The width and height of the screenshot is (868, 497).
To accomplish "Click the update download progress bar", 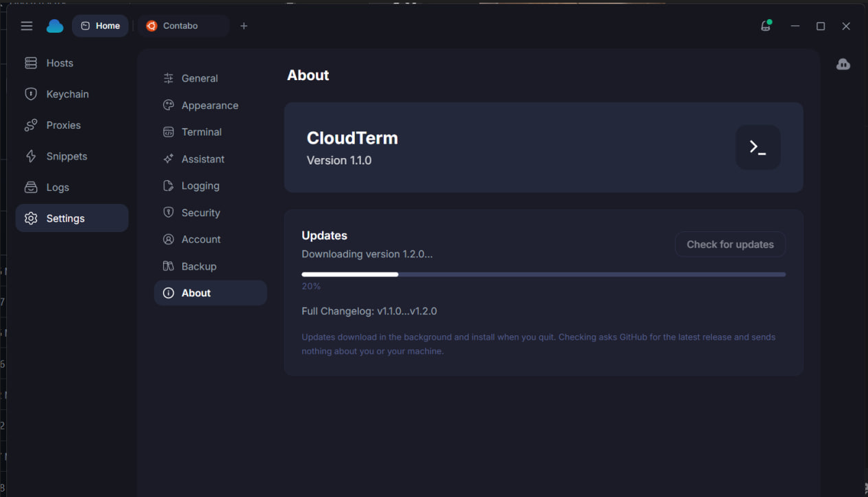I will (x=543, y=275).
